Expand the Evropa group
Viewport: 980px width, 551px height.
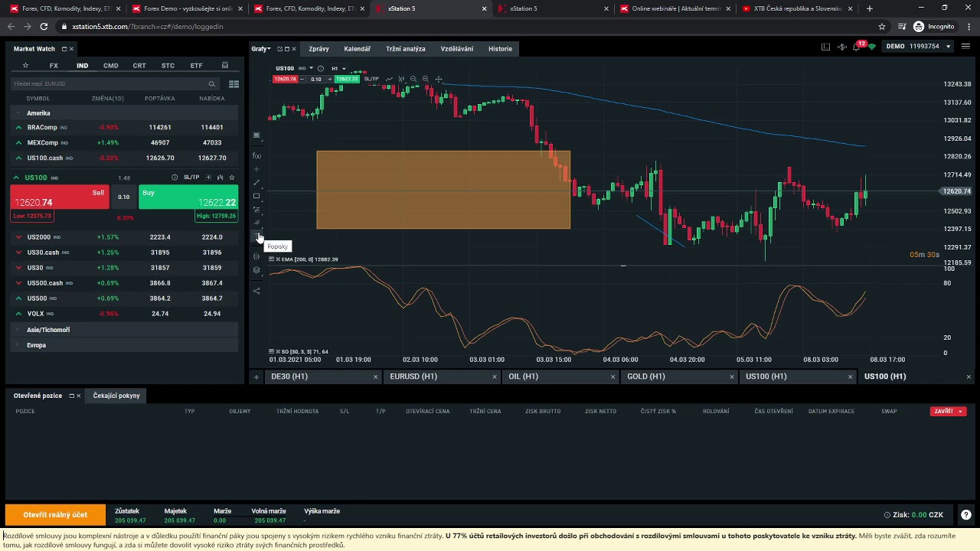18,345
